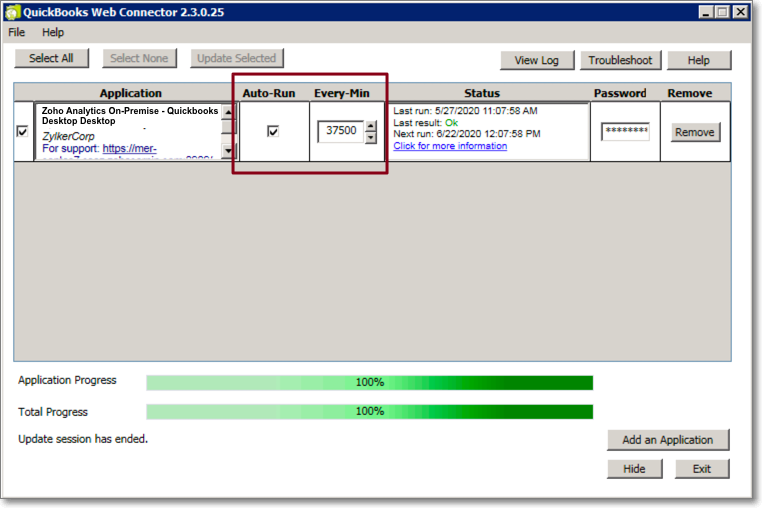Click the Password column header
This screenshot has width=762, height=508.
tap(620, 93)
